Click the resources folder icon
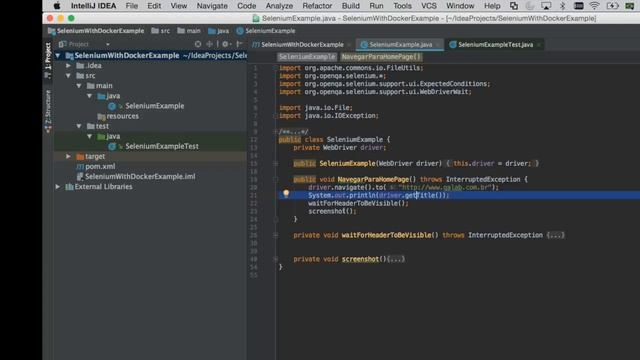 (101, 116)
